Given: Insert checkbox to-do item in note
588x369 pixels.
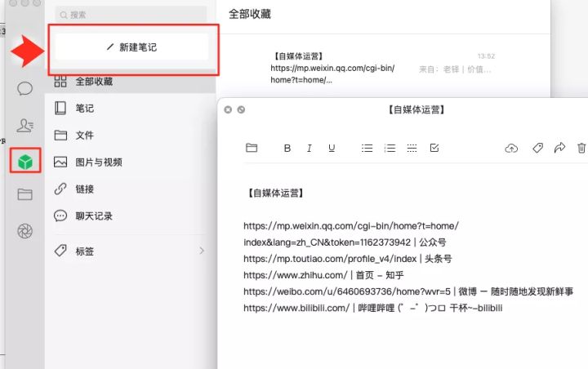Looking at the screenshot, I should (434, 148).
